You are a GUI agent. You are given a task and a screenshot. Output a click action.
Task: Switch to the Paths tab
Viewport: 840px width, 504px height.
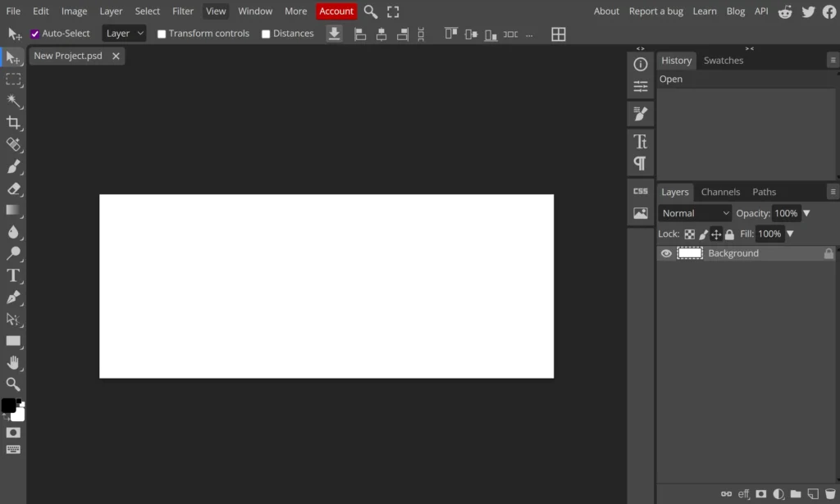pyautogui.click(x=764, y=192)
